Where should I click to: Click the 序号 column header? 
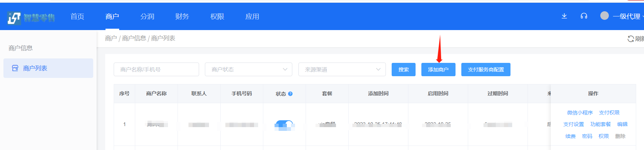[124, 94]
